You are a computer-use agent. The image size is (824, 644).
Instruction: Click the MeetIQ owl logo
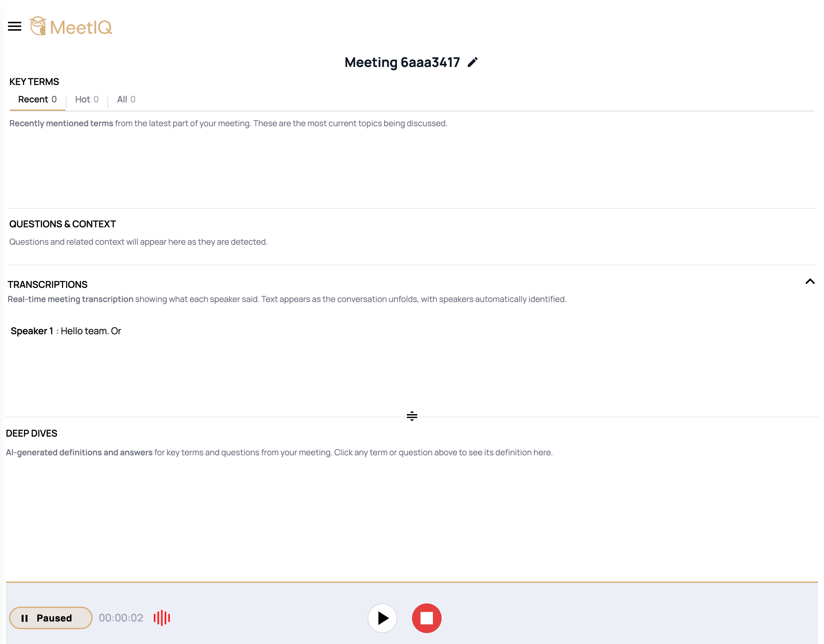(71, 26)
